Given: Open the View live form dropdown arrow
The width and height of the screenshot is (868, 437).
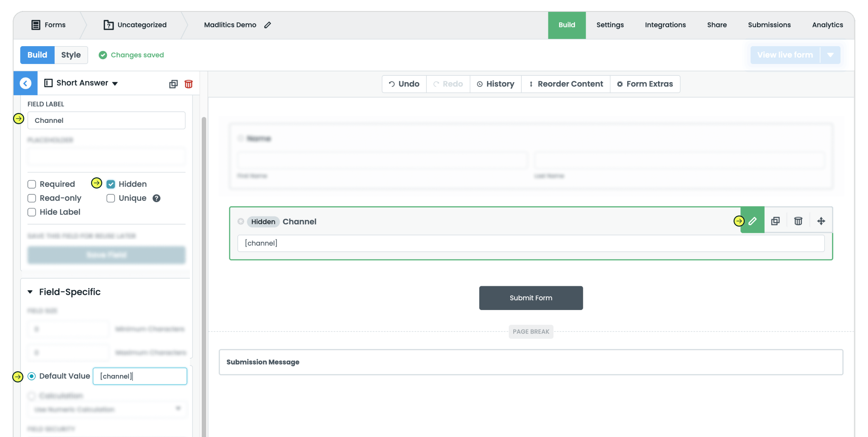Looking at the screenshot, I should click(x=830, y=55).
